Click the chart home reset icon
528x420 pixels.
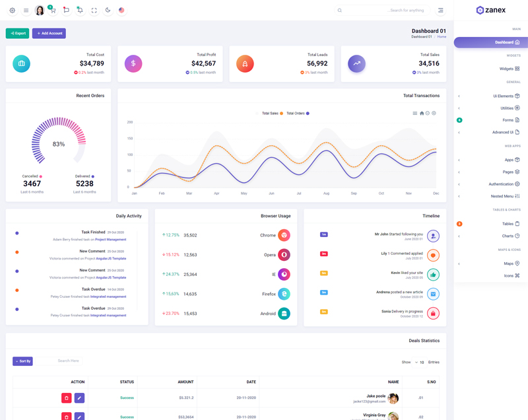tap(422, 114)
